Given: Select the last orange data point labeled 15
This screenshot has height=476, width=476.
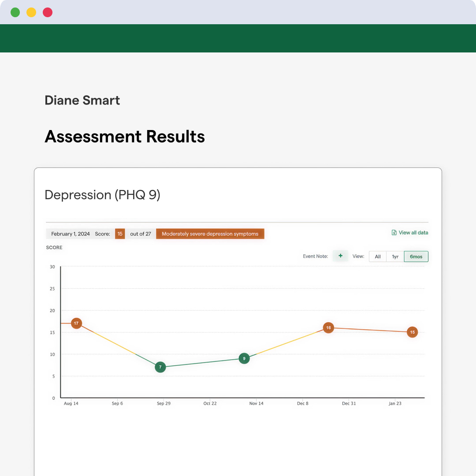Looking at the screenshot, I should [x=412, y=332].
